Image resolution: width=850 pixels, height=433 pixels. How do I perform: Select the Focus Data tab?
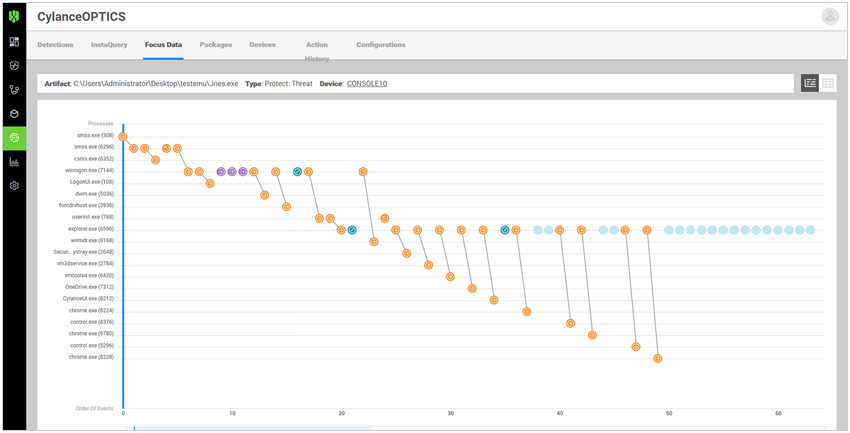163,45
